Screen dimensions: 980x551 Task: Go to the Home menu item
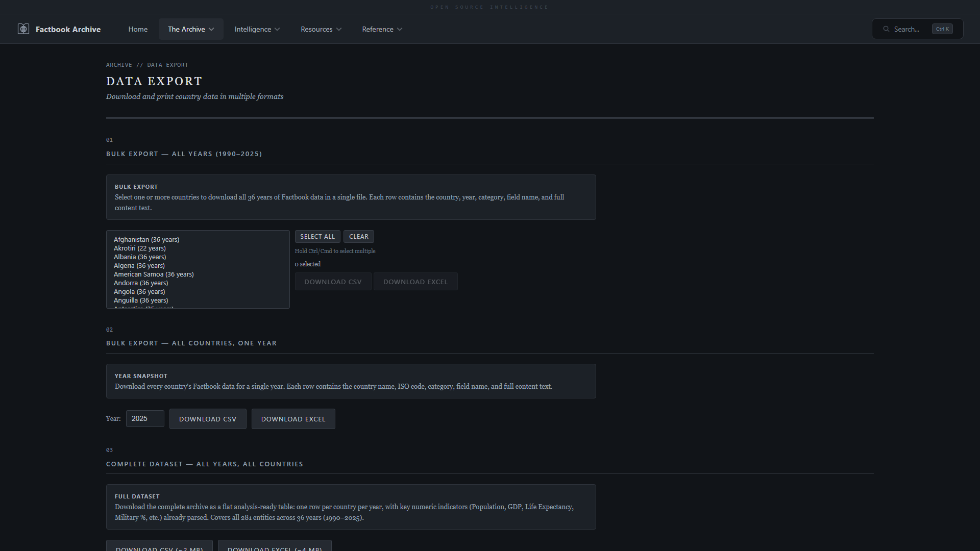pos(138,29)
